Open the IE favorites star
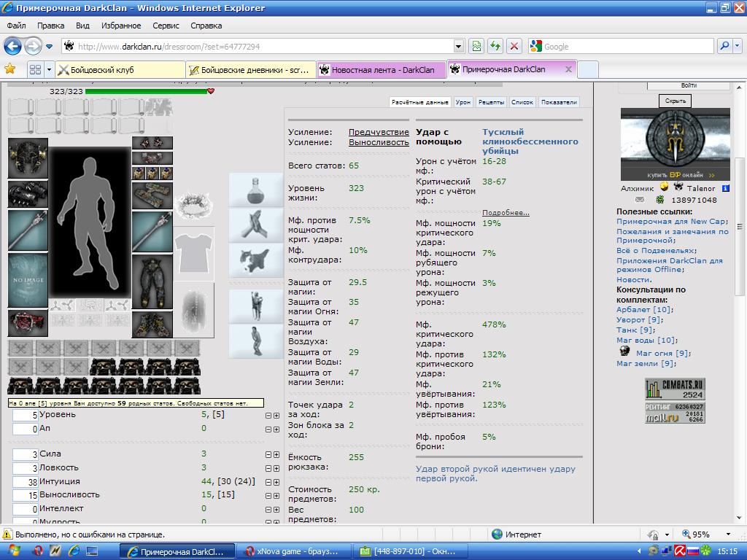The image size is (747, 560). click(9, 69)
